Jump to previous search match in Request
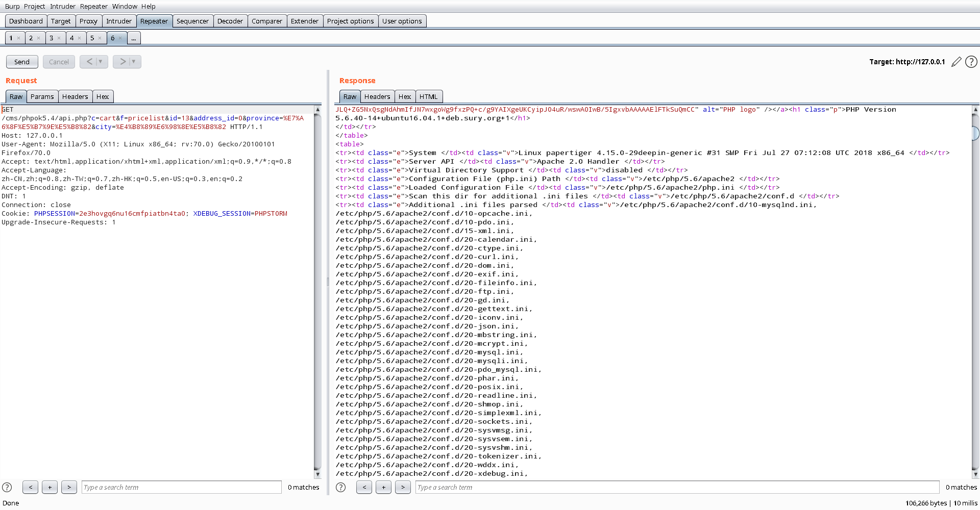The image size is (980, 510). pos(30,487)
